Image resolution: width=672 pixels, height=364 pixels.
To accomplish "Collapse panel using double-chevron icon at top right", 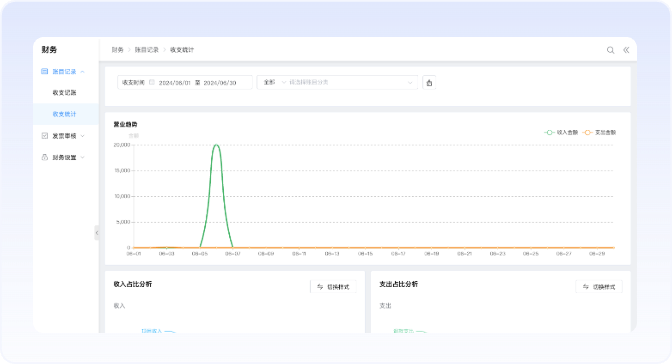I will [x=626, y=50].
